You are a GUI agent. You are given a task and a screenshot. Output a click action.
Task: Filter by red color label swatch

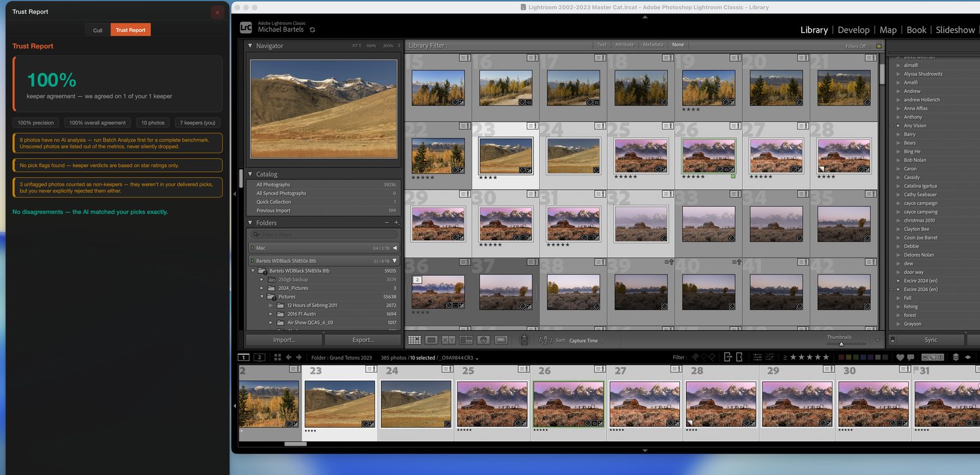tap(841, 357)
